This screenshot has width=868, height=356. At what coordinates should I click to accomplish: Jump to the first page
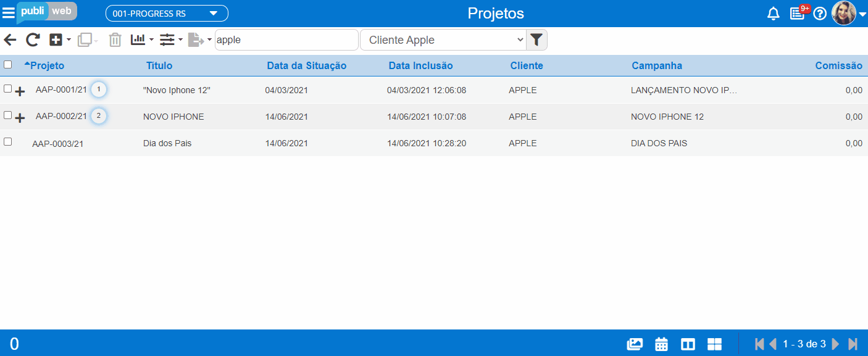click(x=759, y=344)
